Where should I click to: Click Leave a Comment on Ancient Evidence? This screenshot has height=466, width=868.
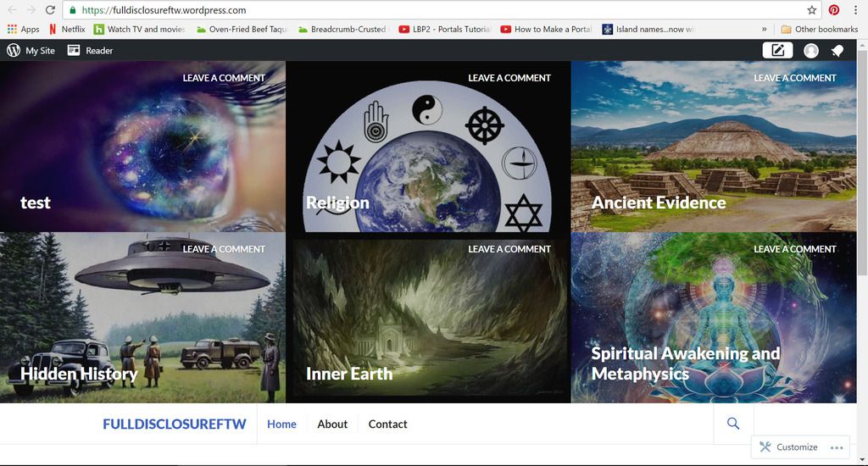[x=794, y=78]
